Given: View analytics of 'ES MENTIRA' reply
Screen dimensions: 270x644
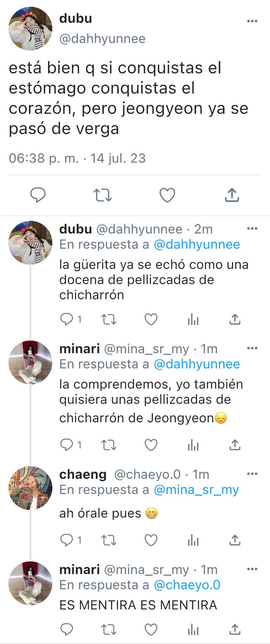Looking at the screenshot, I should 193,630.
